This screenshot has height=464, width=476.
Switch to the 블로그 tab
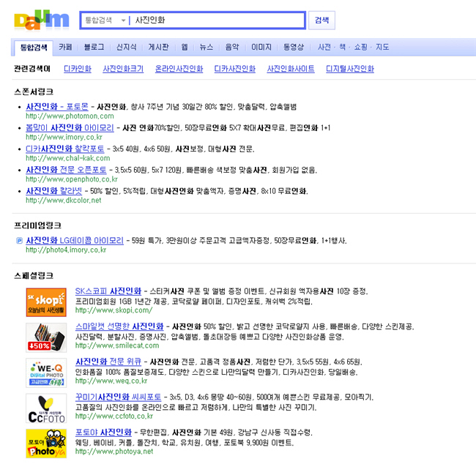(x=94, y=47)
